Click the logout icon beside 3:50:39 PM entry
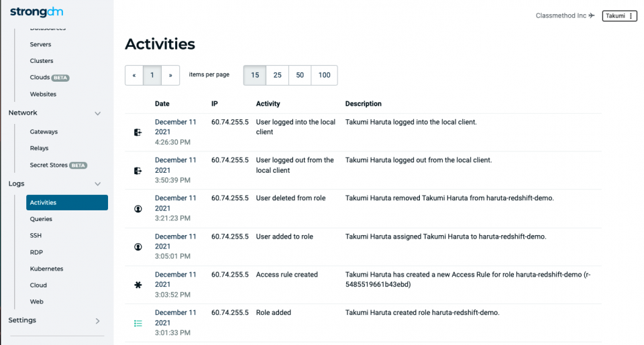 pyautogui.click(x=138, y=171)
